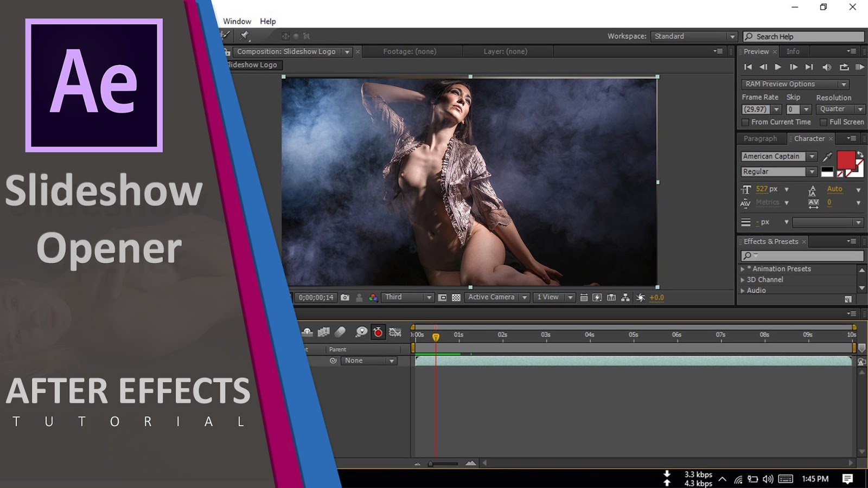Click the eyedropper in Character panel
This screenshot has width=868, height=488.
[827, 157]
